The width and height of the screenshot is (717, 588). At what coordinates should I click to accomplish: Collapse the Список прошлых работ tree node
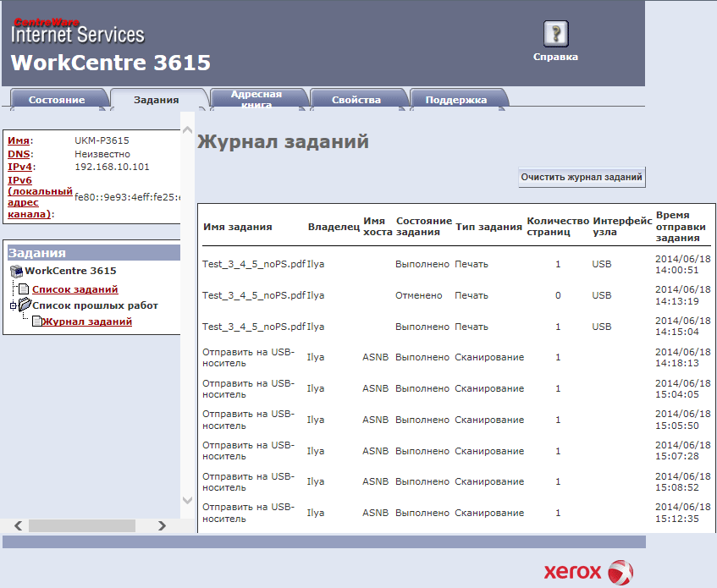click(x=13, y=305)
